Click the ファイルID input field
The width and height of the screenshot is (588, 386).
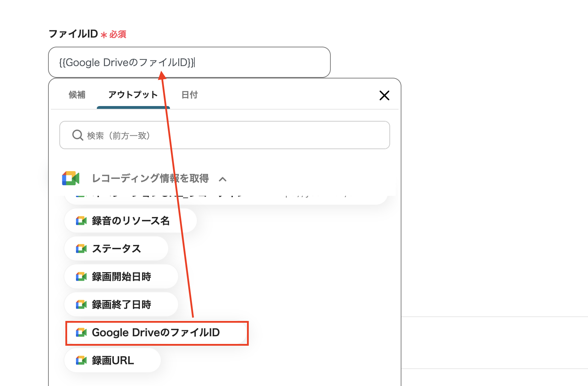(189, 62)
